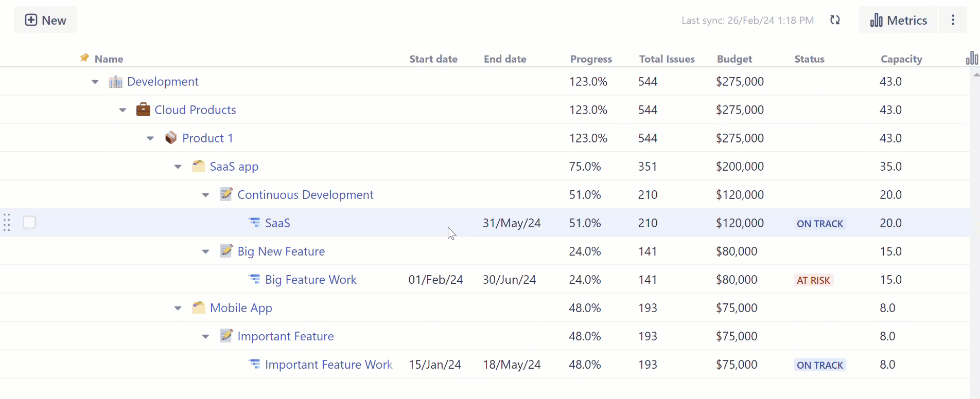The width and height of the screenshot is (980, 399).
Task: Click the New button
Action: click(x=45, y=20)
